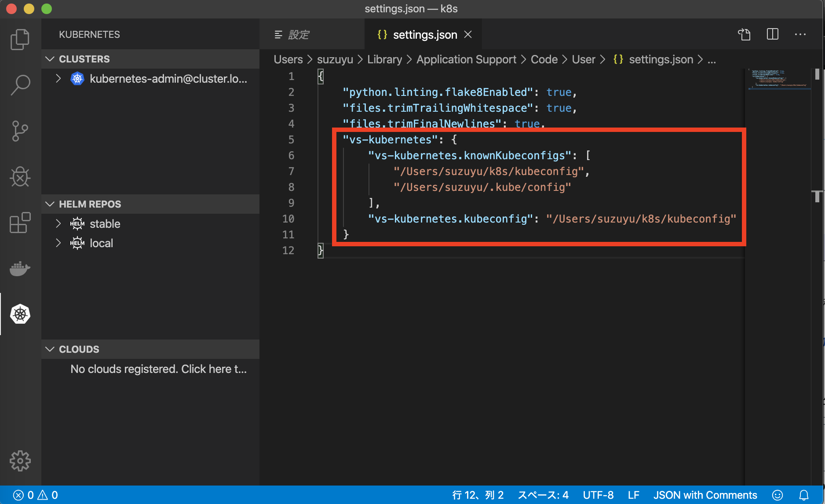Open the Manage gear menu
The width and height of the screenshot is (825, 504).
[20, 461]
